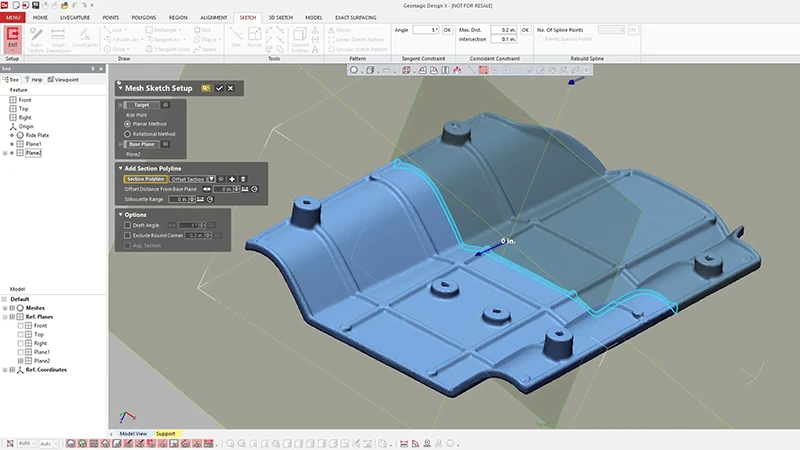
Task: Click the Angle input field
Action: pyautogui.click(x=426, y=30)
